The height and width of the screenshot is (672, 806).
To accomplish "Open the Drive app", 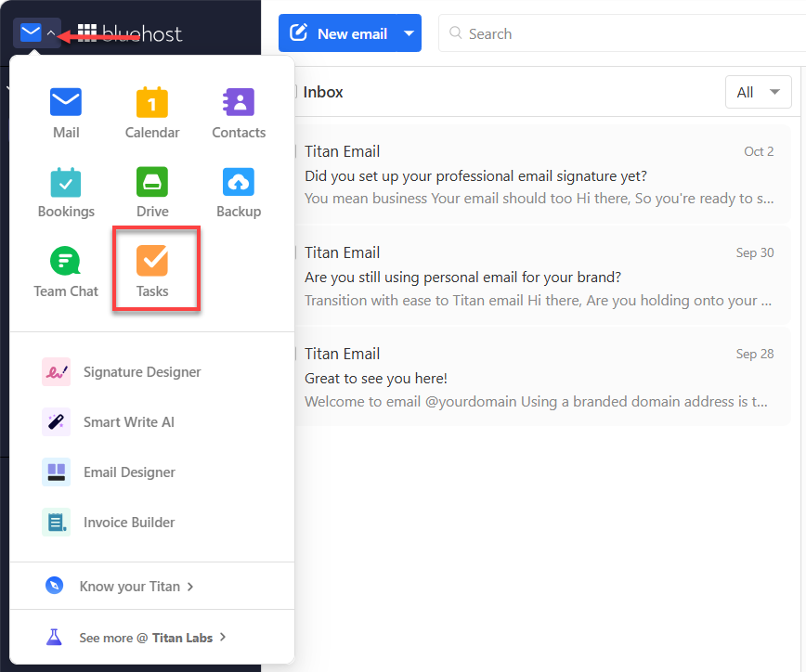I will (x=152, y=182).
